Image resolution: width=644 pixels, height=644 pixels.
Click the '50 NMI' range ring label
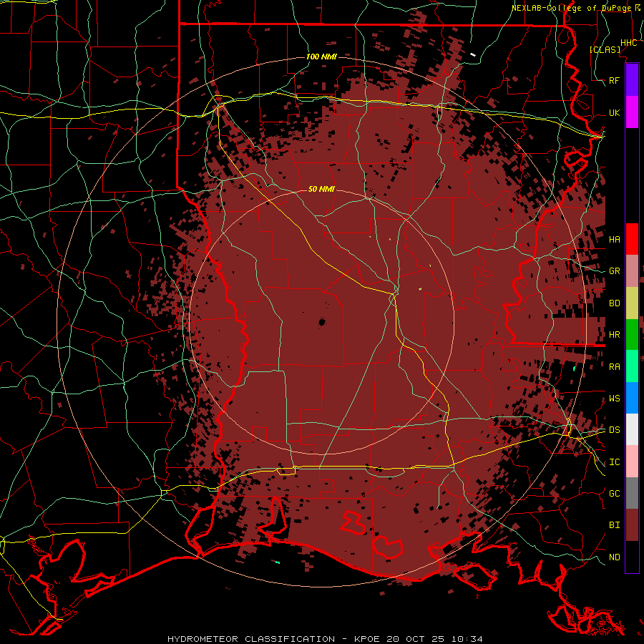click(321, 189)
